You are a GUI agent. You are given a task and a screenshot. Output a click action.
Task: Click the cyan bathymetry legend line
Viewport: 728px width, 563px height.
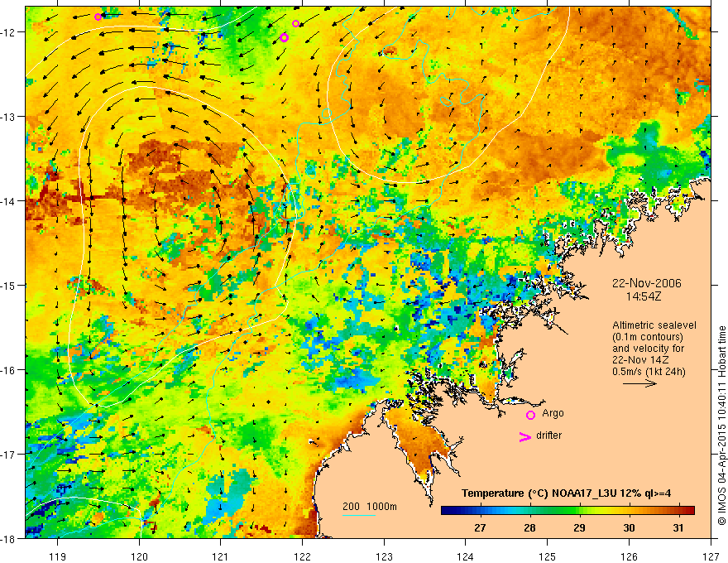point(359,515)
